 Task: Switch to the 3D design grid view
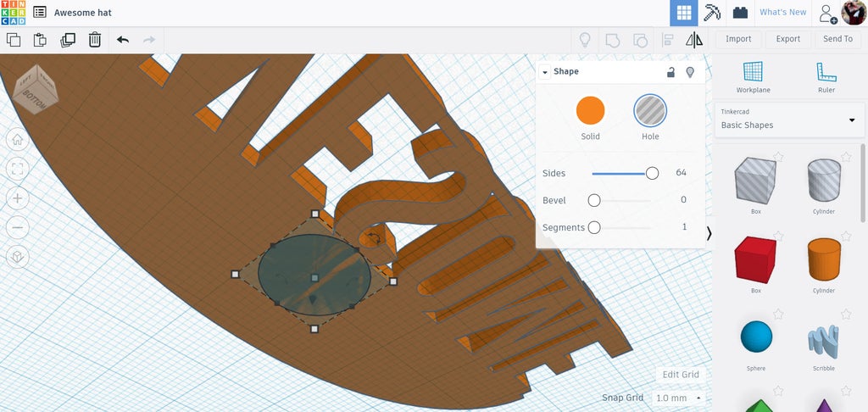684,13
